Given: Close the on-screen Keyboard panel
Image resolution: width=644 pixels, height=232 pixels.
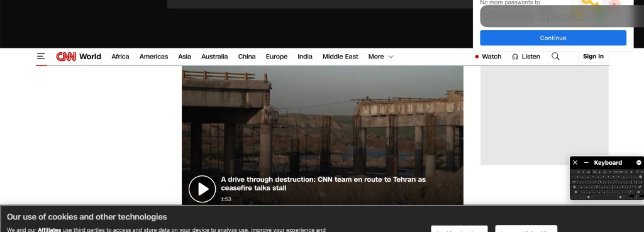Looking at the screenshot, I should (575, 163).
